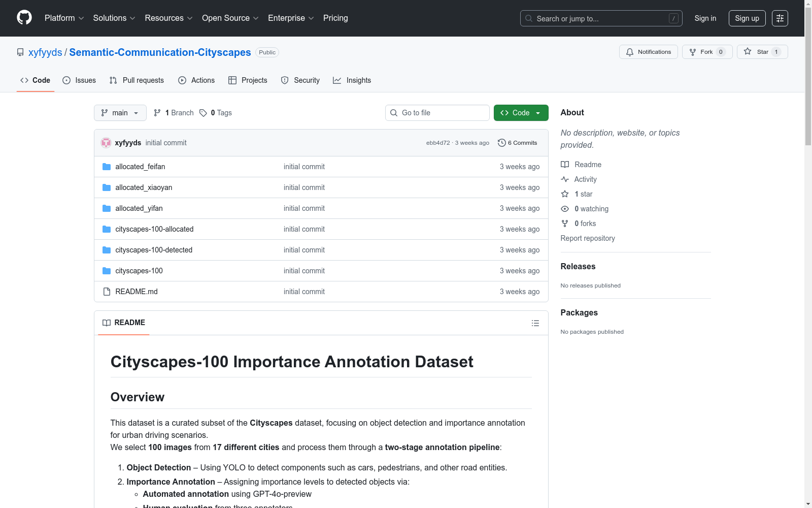Click the Activity pulse icon
This screenshot has height=508, width=812.
tap(565, 179)
